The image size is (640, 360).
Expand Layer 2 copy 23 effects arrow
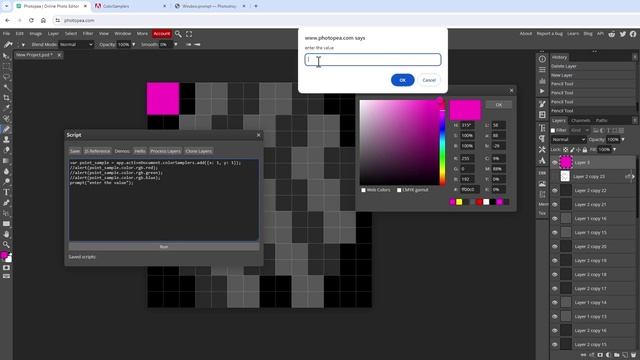click(633, 177)
